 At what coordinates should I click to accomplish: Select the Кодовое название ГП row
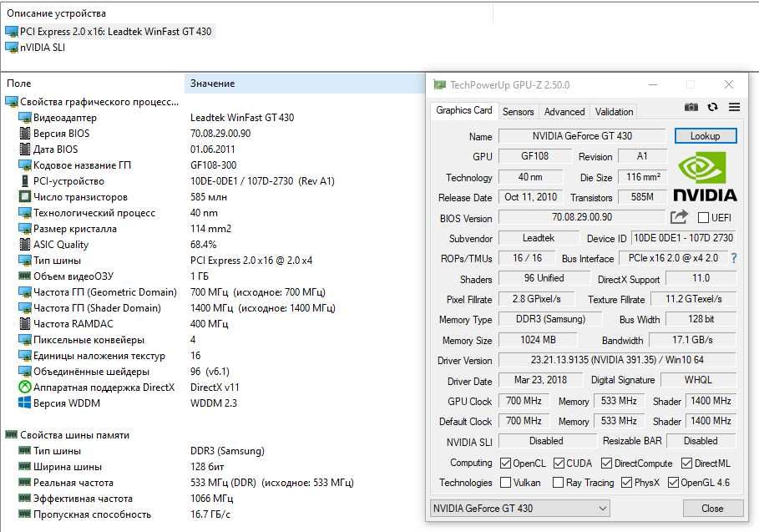[213, 165]
